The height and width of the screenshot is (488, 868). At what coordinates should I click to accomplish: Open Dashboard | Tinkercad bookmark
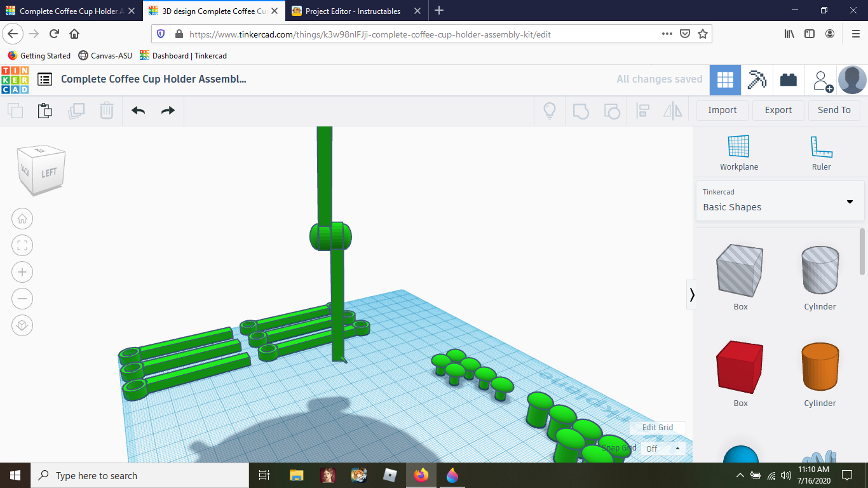pos(184,56)
